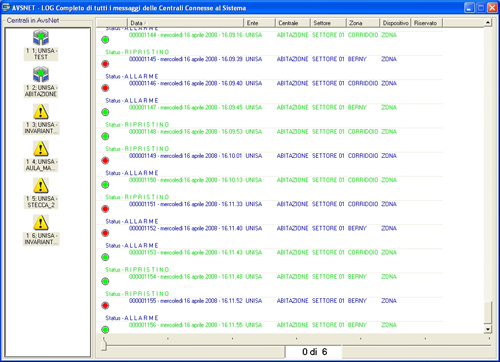Click CORRIDOIO zone in row 000001146
Image resolution: width=500 pixels, height=362 pixels.
(363, 83)
